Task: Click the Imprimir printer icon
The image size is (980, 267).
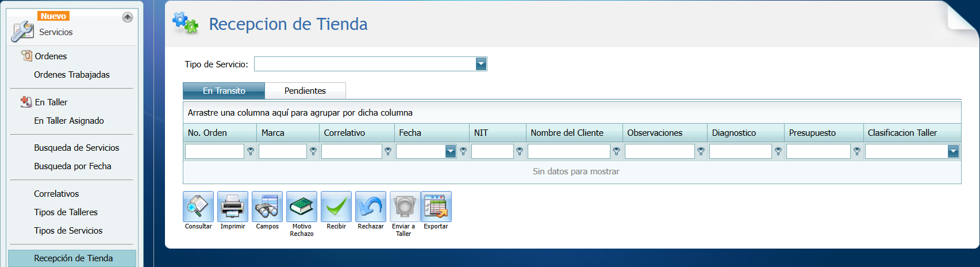Action: [233, 207]
